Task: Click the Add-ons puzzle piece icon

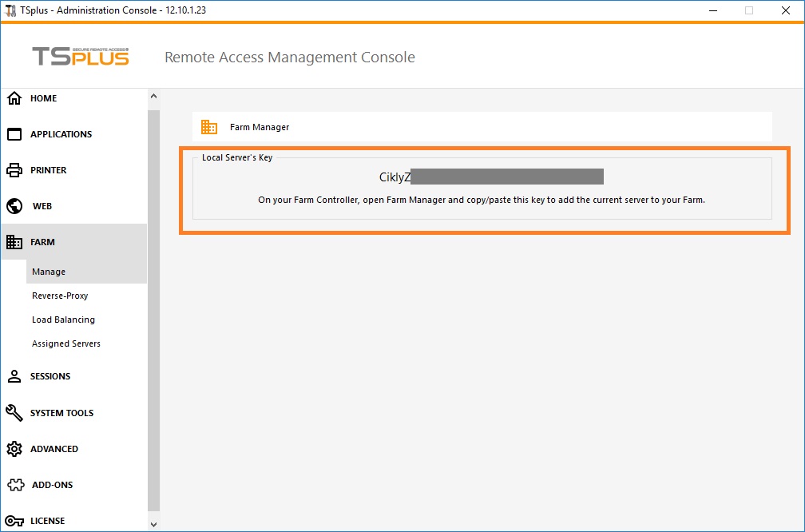Action: [14, 485]
